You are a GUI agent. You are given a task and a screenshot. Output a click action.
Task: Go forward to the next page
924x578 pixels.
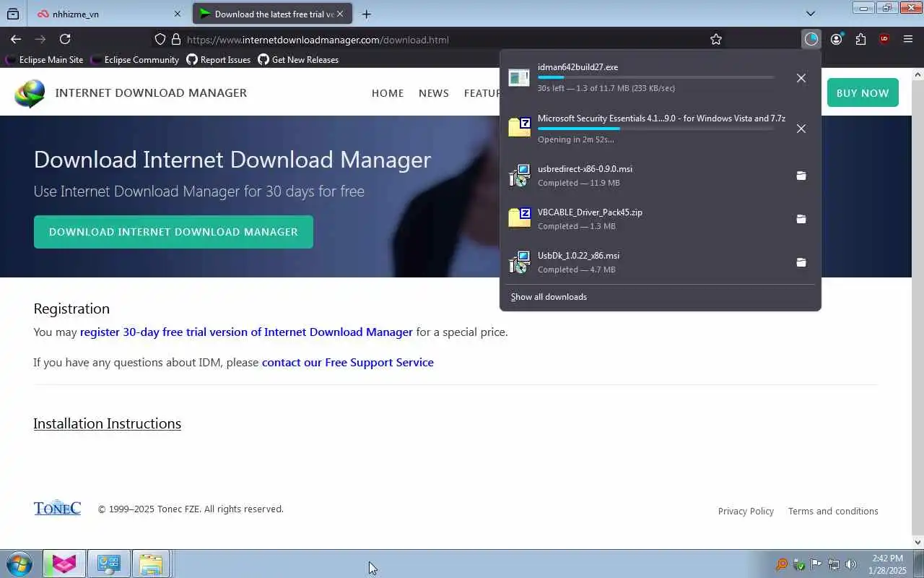pyautogui.click(x=40, y=39)
